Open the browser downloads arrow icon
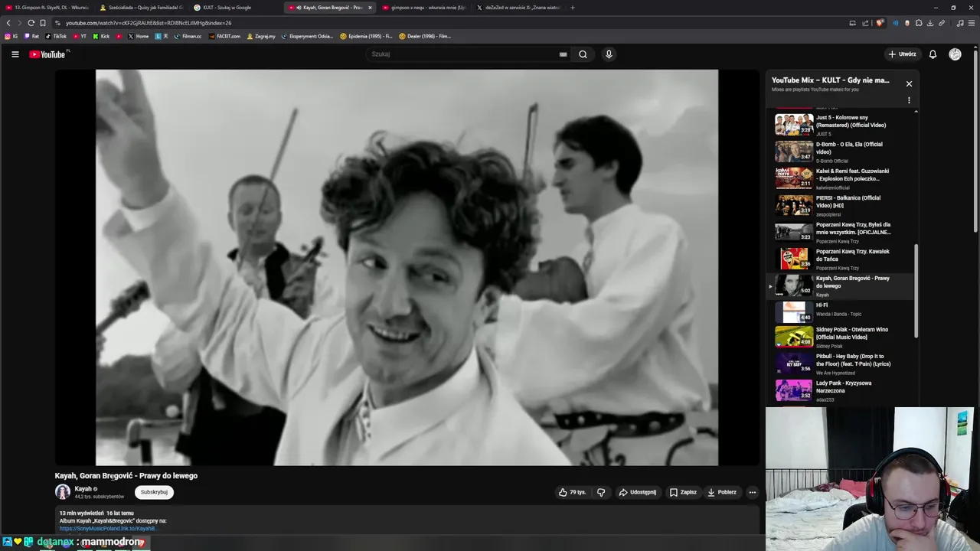This screenshot has height=551, width=980. click(x=929, y=23)
